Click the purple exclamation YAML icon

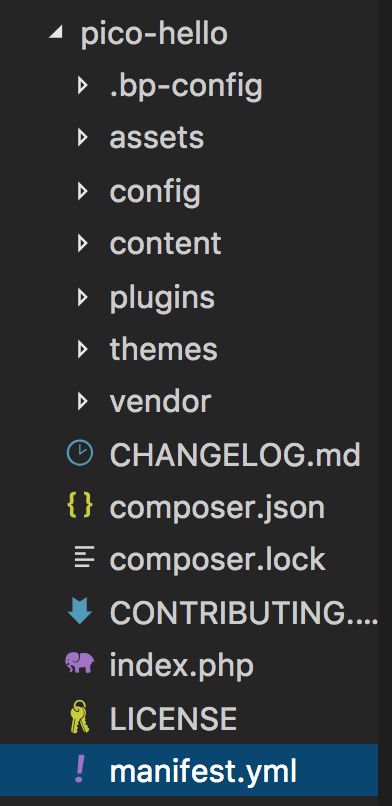pos(80,771)
